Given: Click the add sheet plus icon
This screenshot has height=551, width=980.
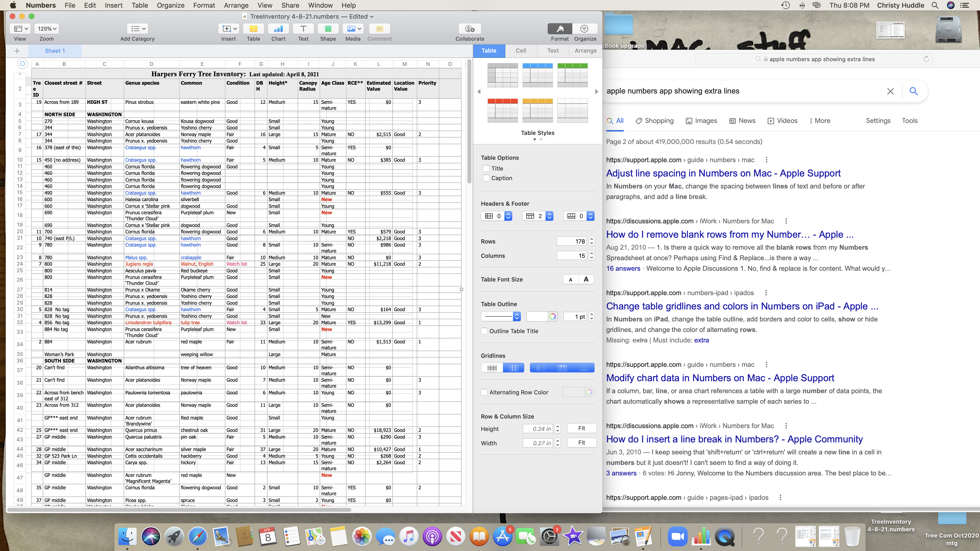Looking at the screenshot, I should pyautogui.click(x=17, y=51).
